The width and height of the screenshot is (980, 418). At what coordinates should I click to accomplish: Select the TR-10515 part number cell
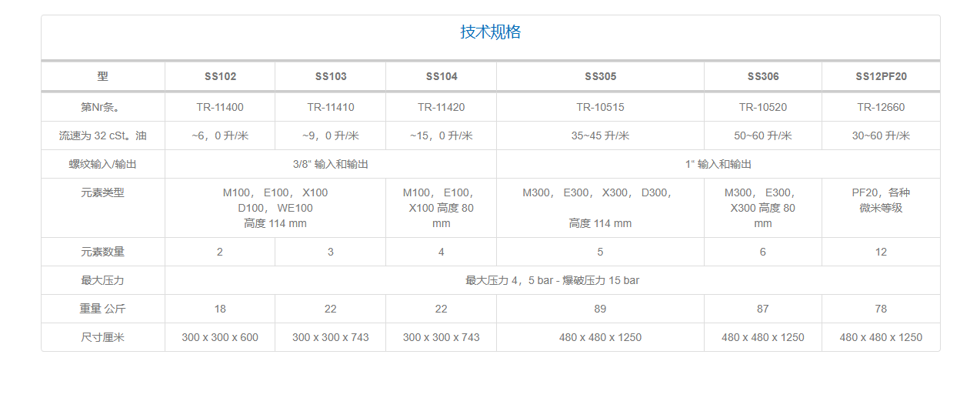[x=600, y=107]
